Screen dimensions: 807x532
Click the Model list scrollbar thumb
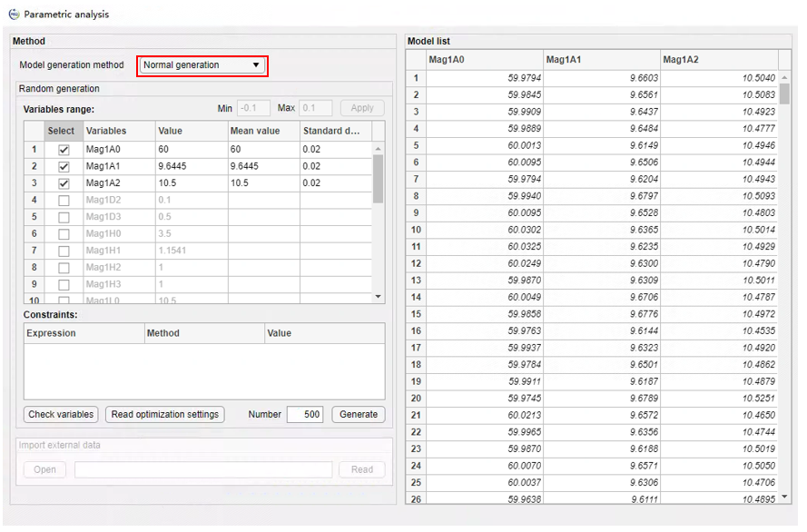coord(784,94)
